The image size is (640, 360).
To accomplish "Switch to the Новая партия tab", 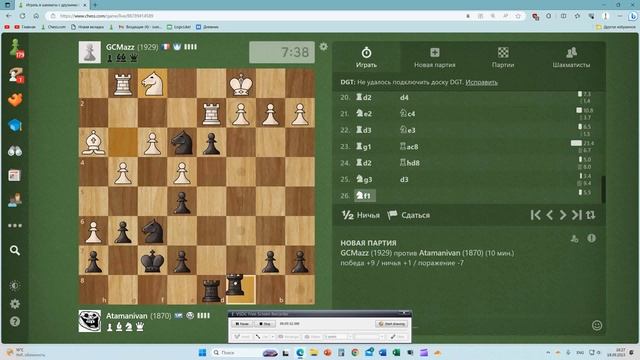I will coord(435,58).
